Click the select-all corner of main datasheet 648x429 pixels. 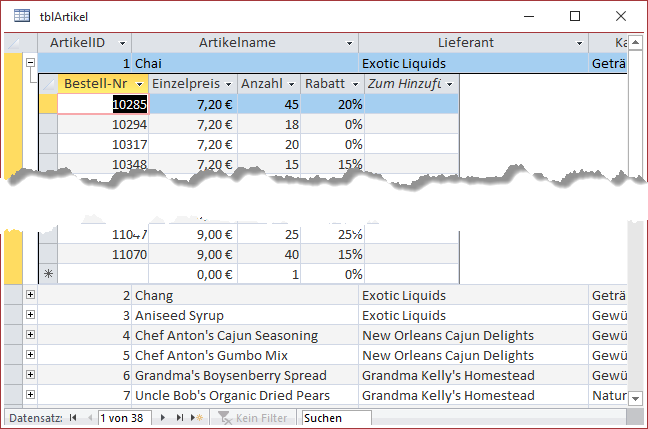(x=14, y=43)
